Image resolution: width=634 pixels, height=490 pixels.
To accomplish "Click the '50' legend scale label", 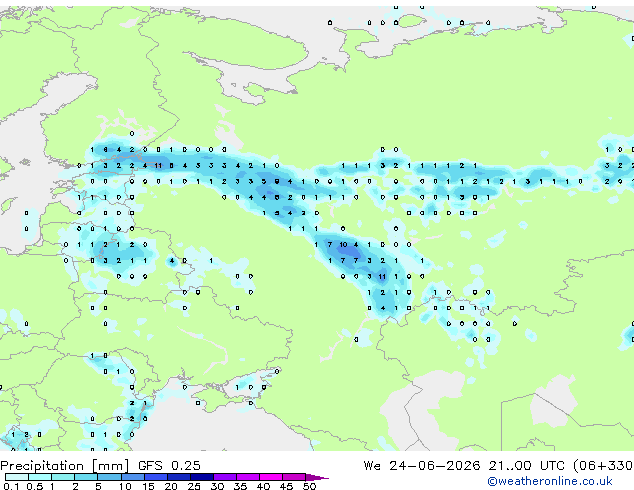I will [309, 486].
